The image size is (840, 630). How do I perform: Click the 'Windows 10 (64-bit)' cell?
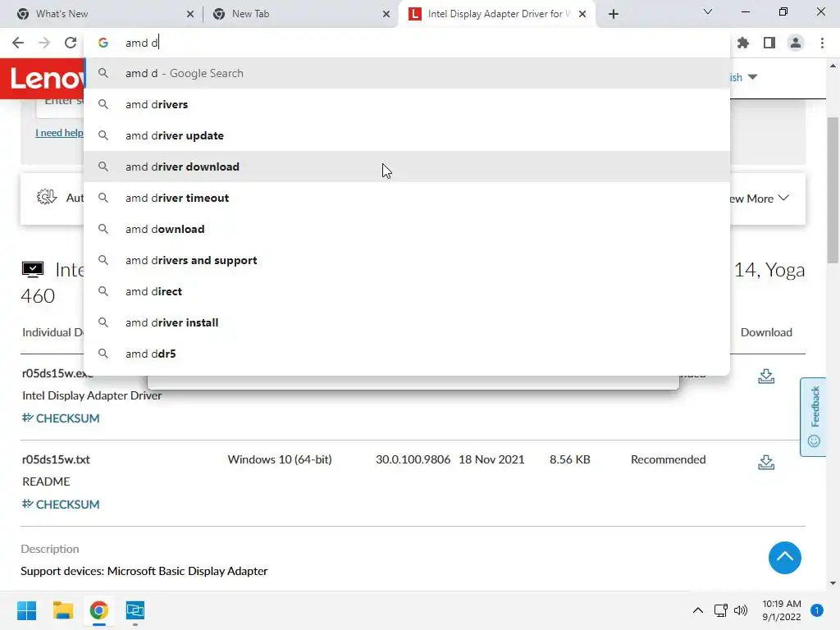(280, 459)
